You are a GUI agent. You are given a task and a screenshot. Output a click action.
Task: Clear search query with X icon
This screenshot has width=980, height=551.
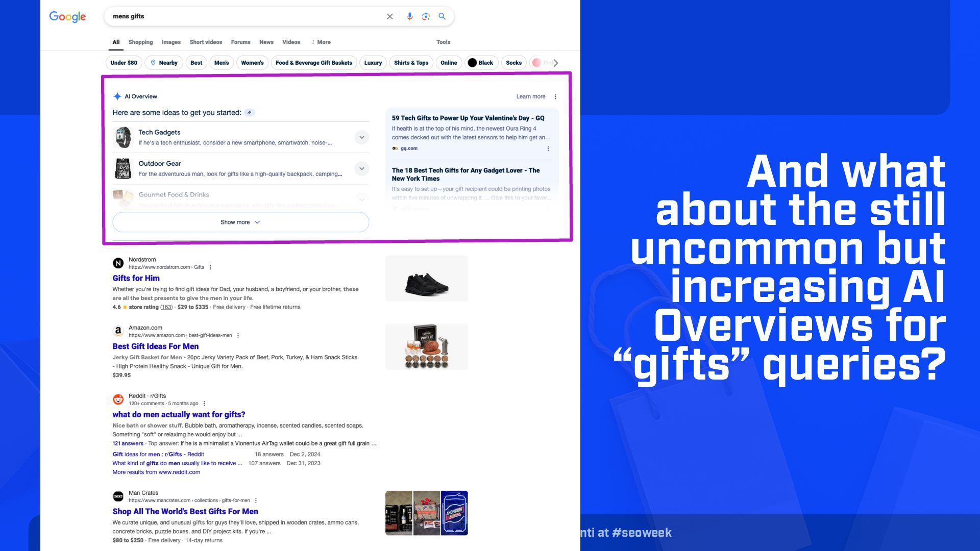pos(389,16)
